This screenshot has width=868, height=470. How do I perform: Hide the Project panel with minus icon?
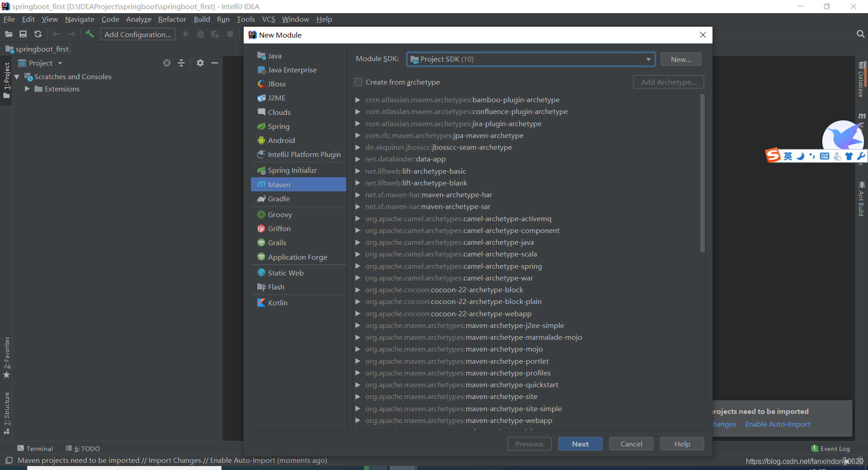pos(215,63)
